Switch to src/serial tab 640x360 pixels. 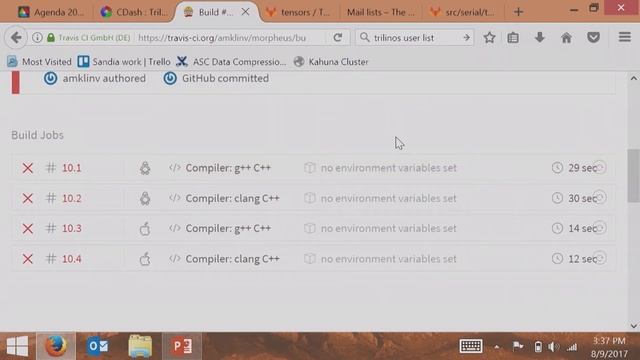pyautogui.click(x=463, y=12)
